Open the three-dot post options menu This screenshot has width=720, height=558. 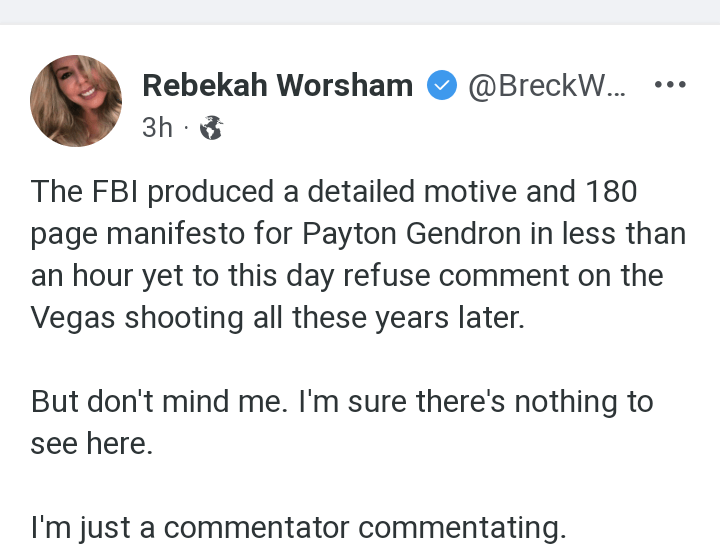tap(669, 85)
